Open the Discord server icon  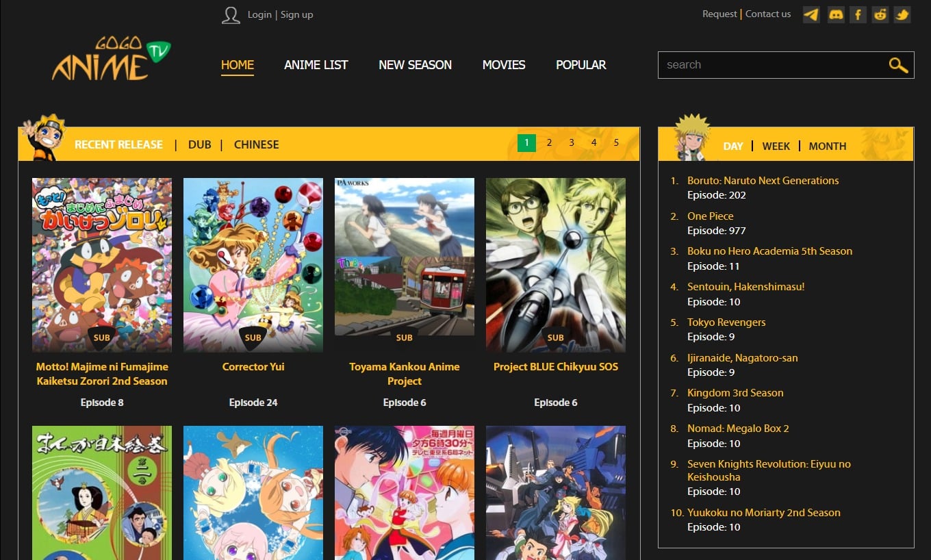[x=836, y=14]
